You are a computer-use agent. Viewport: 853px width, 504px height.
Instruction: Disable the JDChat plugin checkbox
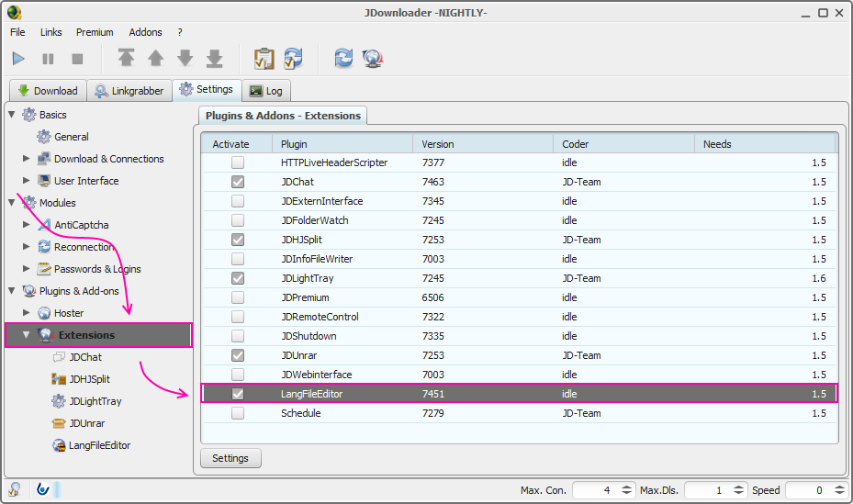tap(238, 182)
